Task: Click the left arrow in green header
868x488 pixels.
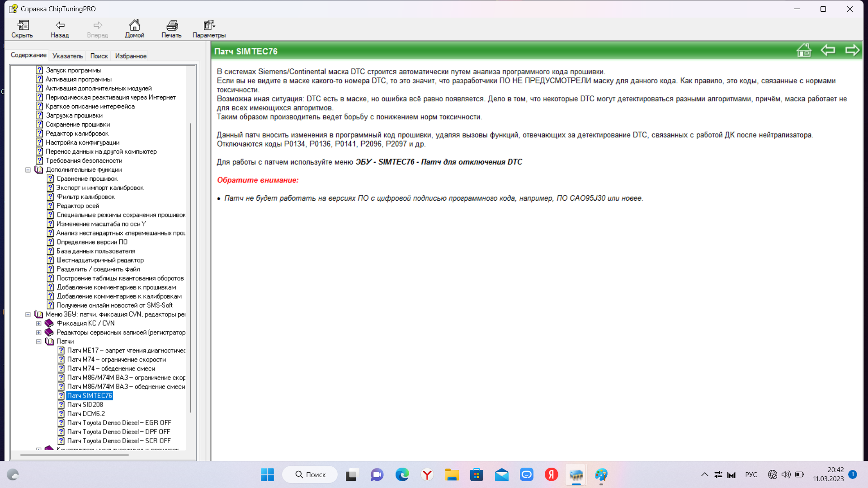Action: (828, 51)
